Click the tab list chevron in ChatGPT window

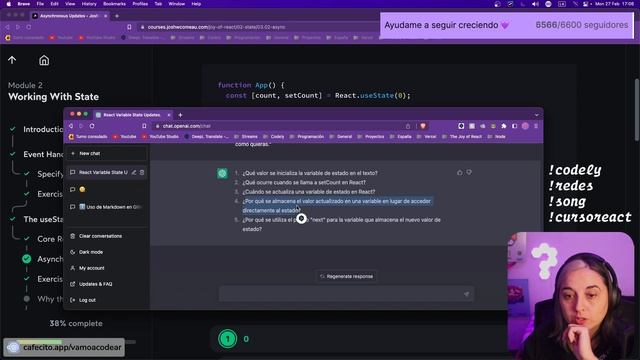[x=536, y=115]
